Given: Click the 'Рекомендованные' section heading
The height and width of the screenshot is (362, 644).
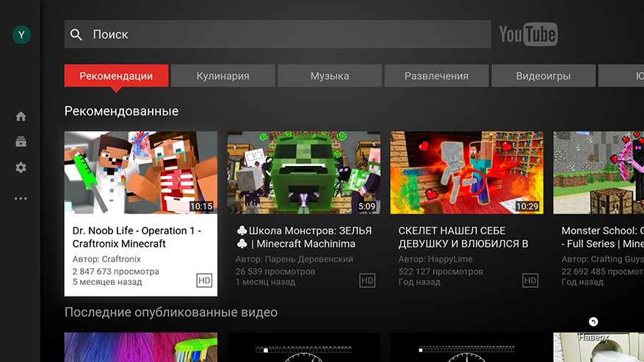Looking at the screenshot, I should 122,112.
